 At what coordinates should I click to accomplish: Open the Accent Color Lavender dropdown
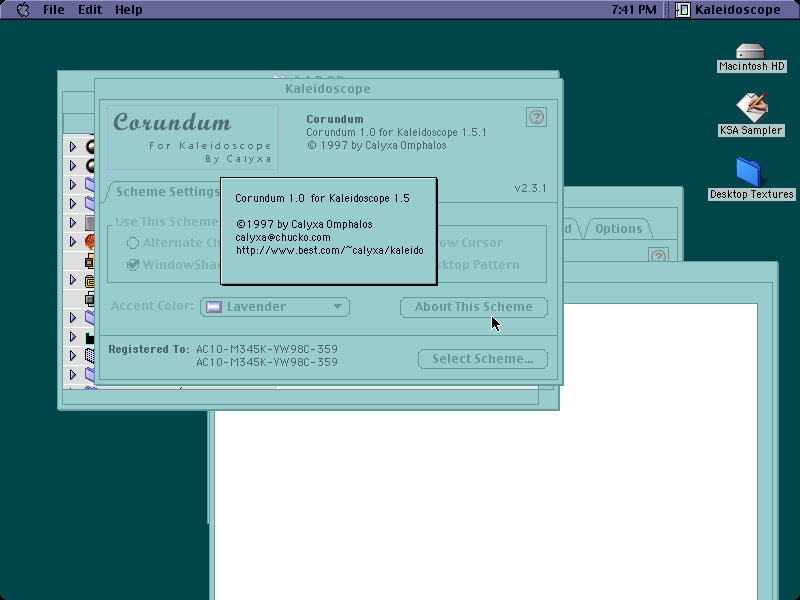click(x=275, y=307)
